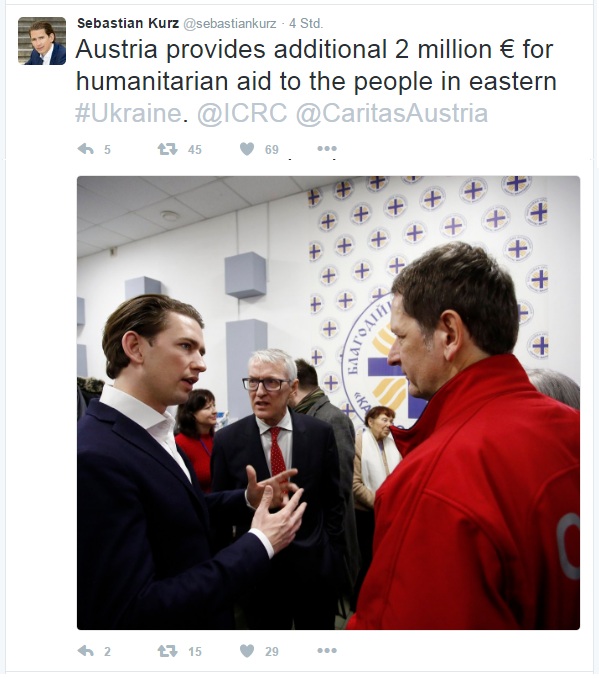The height and width of the screenshot is (679, 599).
Task: Click the @sebastiankurz handle
Action: pyautogui.click(x=230, y=24)
